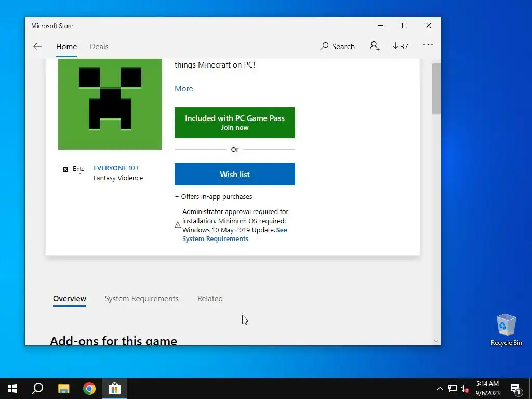Click the warning triangle beside Administrator approval

(178, 224)
